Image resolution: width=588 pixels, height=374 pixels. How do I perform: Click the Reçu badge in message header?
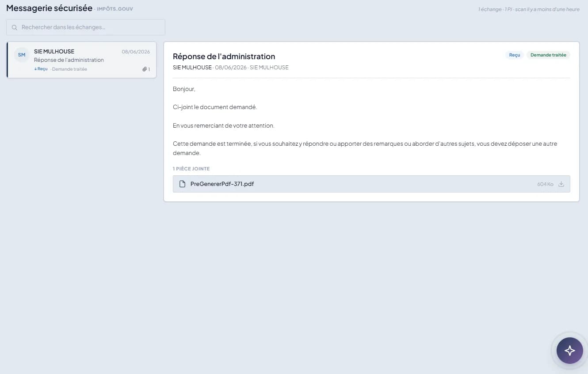(515, 55)
